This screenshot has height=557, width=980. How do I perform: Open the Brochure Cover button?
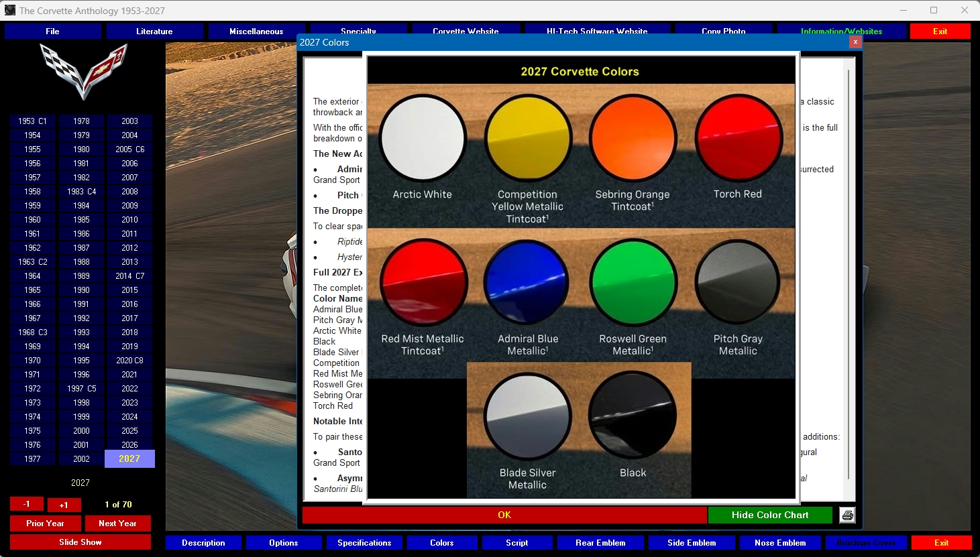pos(866,543)
